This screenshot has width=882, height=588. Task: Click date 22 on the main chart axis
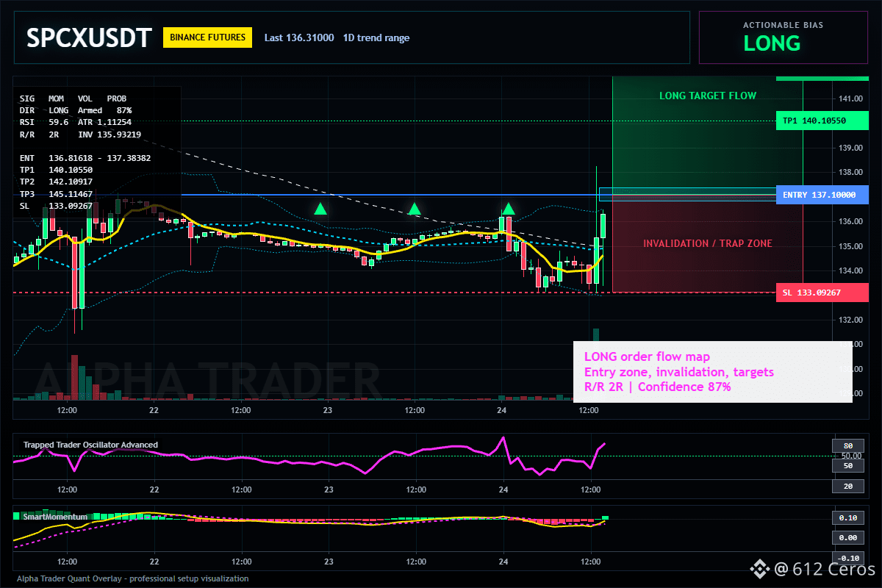point(154,410)
